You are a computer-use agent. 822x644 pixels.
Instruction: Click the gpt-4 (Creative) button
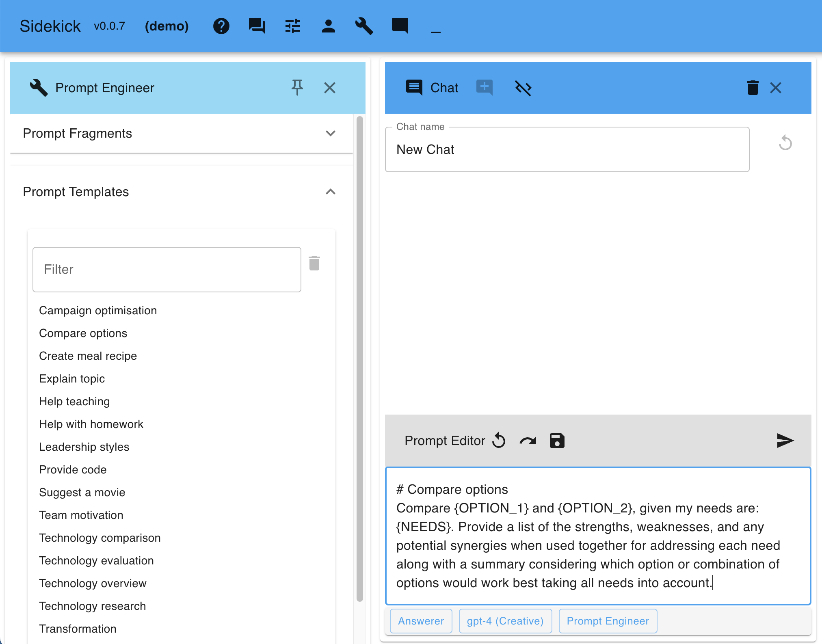505,621
